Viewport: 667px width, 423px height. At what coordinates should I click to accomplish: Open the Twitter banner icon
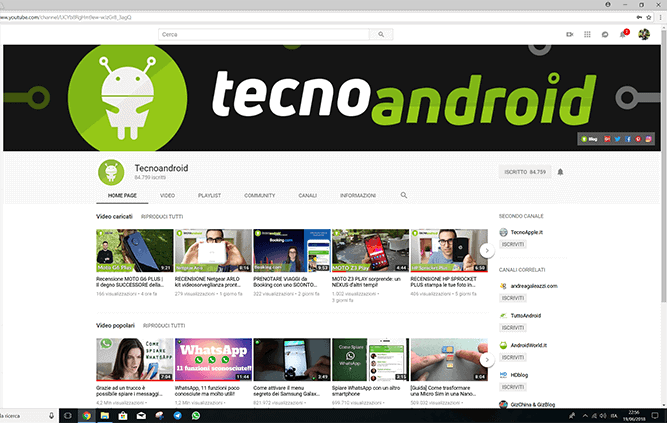point(617,139)
